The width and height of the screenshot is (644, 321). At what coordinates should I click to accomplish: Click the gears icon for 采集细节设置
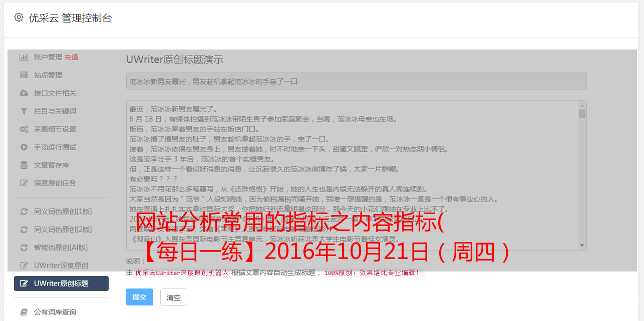(24, 129)
